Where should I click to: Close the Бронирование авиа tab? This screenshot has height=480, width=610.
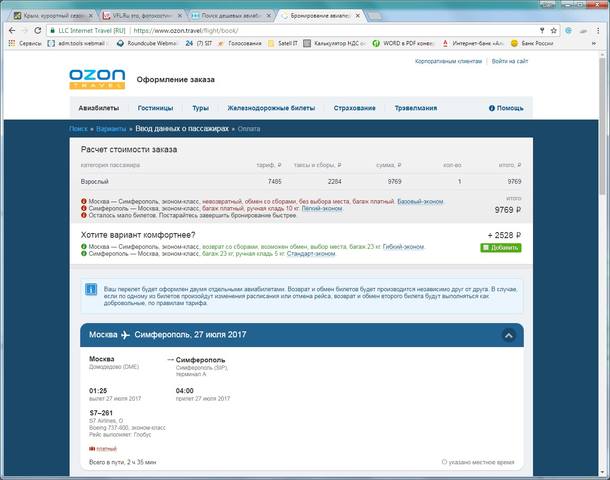[x=358, y=16]
